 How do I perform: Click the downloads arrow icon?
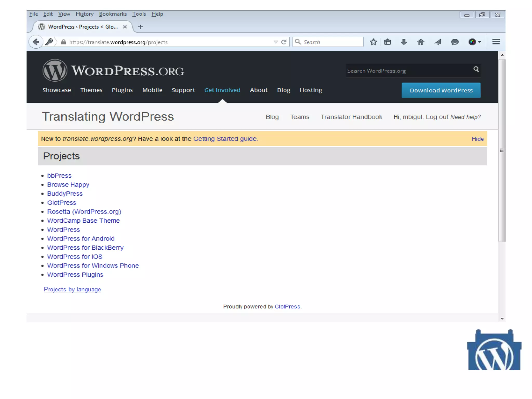pyautogui.click(x=404, y=42)
